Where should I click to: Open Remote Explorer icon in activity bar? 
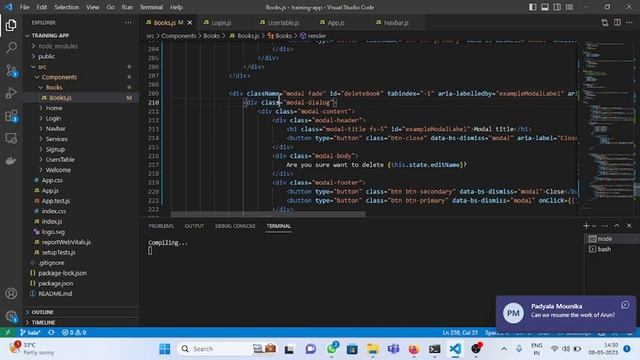click(x=11, y=138)
